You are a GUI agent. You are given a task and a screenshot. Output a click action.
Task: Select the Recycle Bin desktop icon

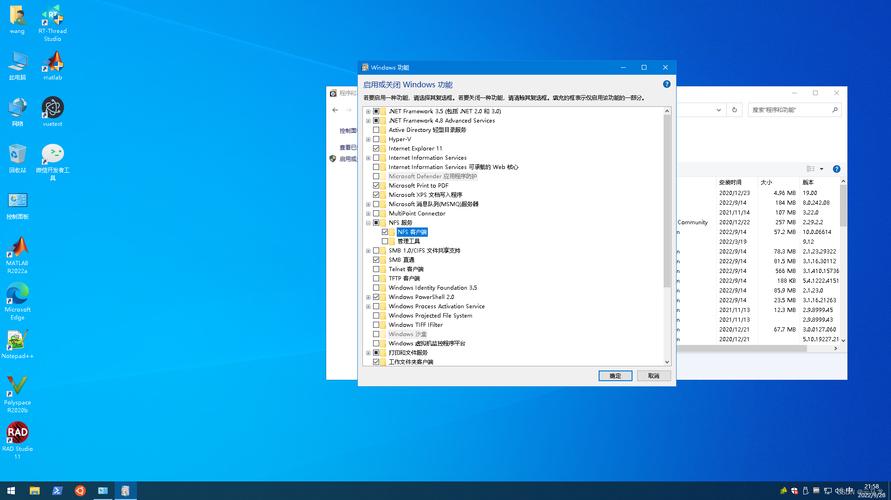(17, 159)
